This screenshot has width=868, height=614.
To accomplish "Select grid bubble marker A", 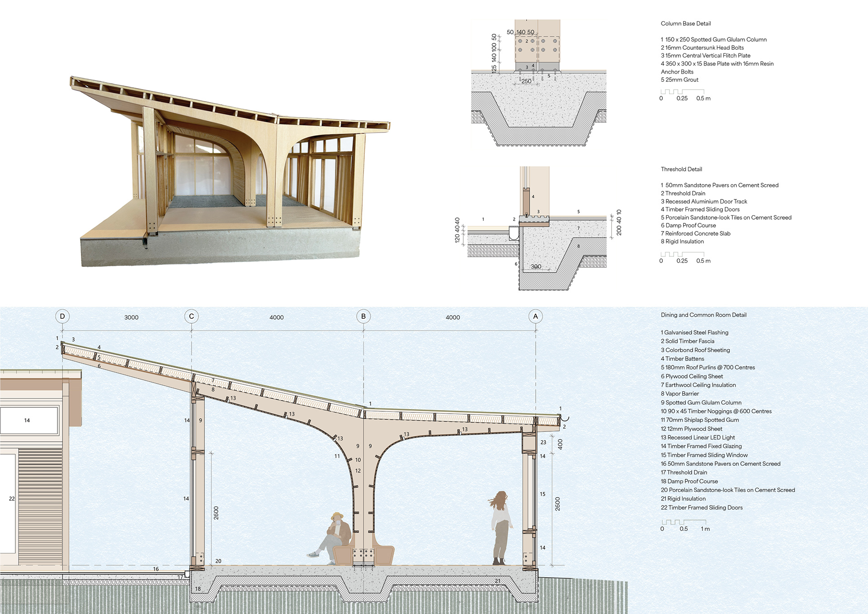I will 536,316.
